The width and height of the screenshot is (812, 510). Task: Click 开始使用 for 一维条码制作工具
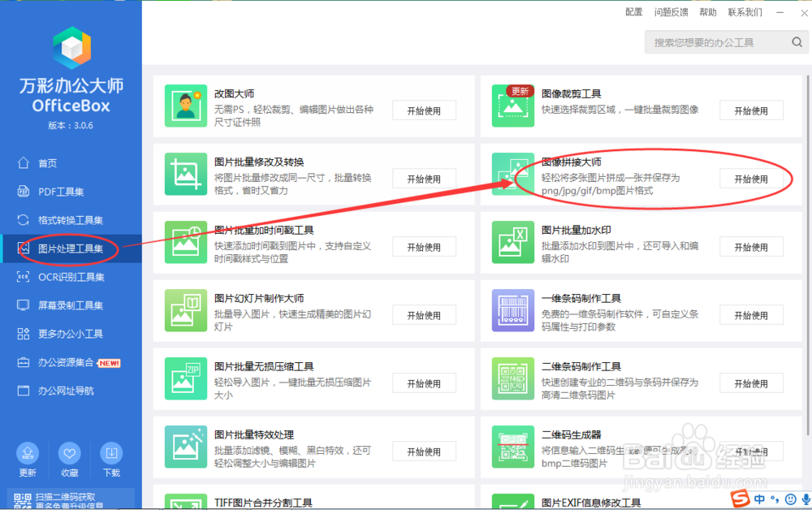[751, 315]
